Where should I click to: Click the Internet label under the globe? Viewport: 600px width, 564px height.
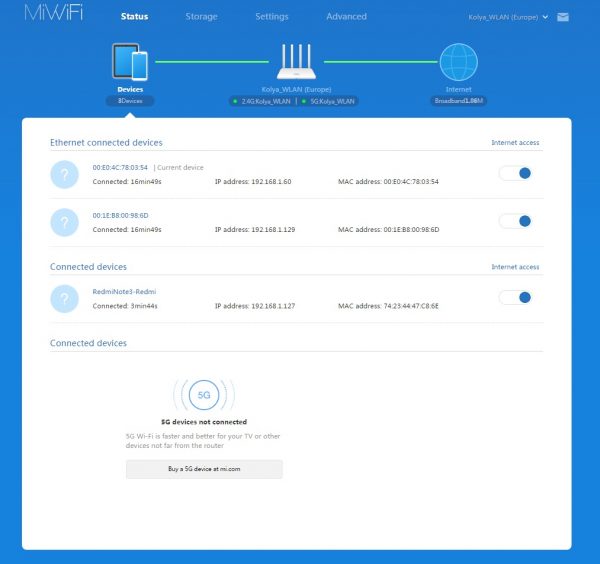[458, 90]
